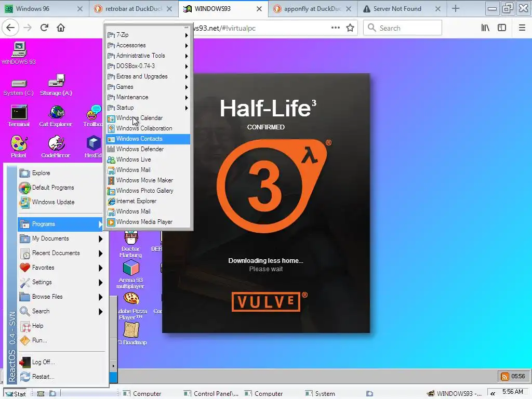Click the RSS feed tray icon
Viewport: 532px width, 399px height.
point(504,376)
